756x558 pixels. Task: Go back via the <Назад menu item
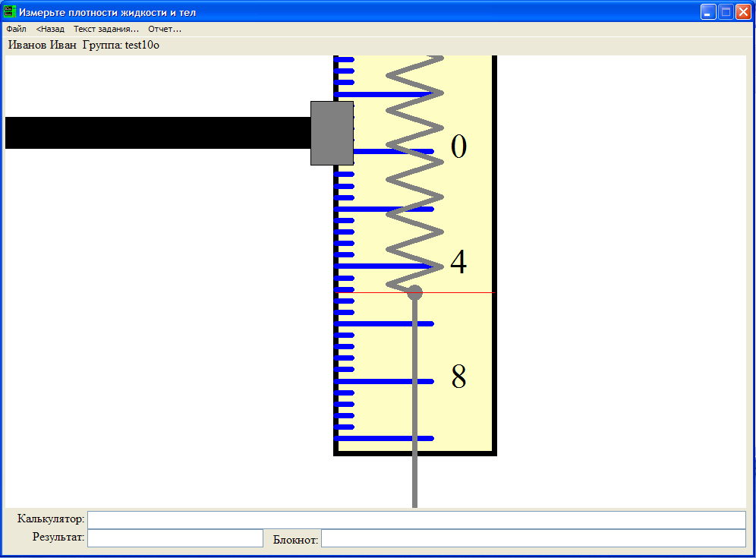(x=50, y=29)
